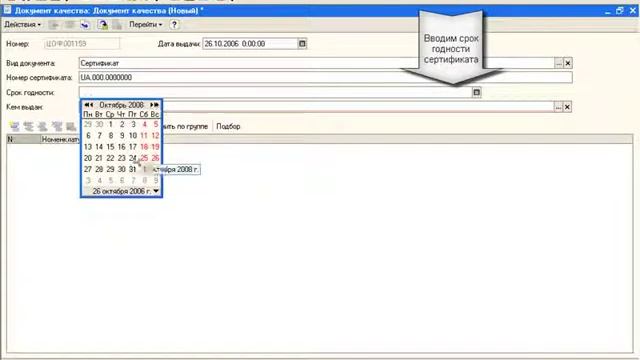
Task: Choose day 14 in the calendar
Action: [x=99, y=147]
